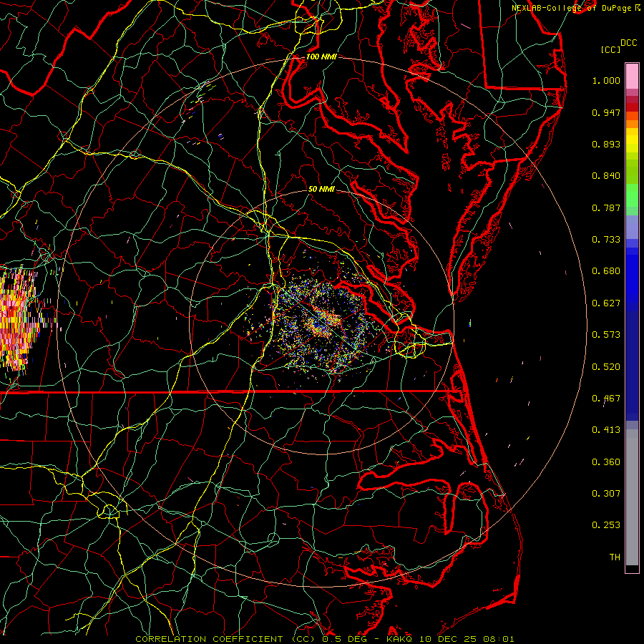Select the 0.627 legend value

pos(606,303)
